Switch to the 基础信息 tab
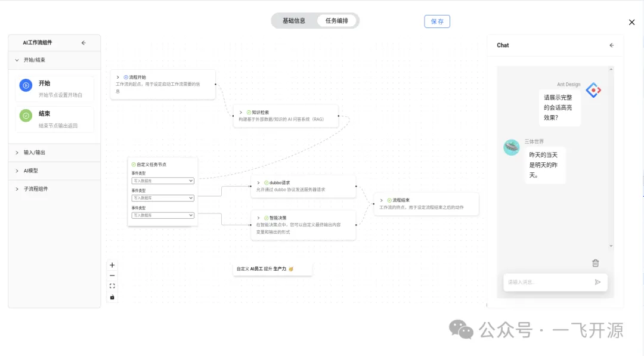Viewport: 644px width, 356px height. [294, 21]
